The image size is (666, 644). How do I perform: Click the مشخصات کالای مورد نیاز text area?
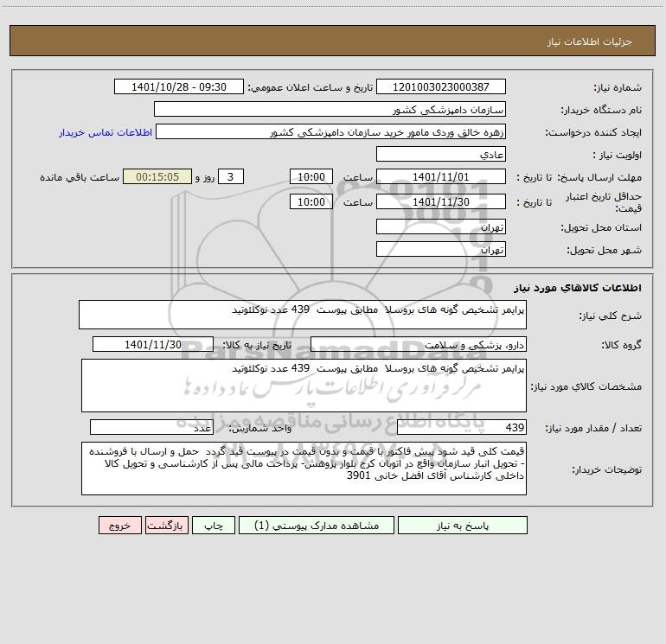[304, 386]
